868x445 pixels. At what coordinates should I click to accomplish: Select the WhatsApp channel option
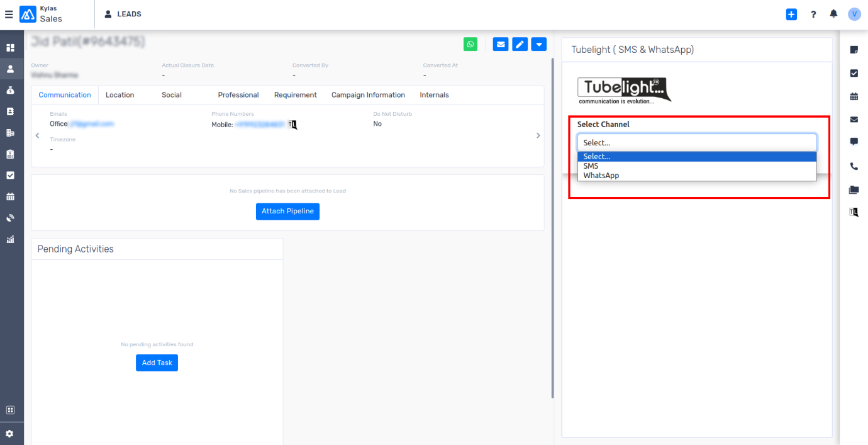tap(601, 176)
